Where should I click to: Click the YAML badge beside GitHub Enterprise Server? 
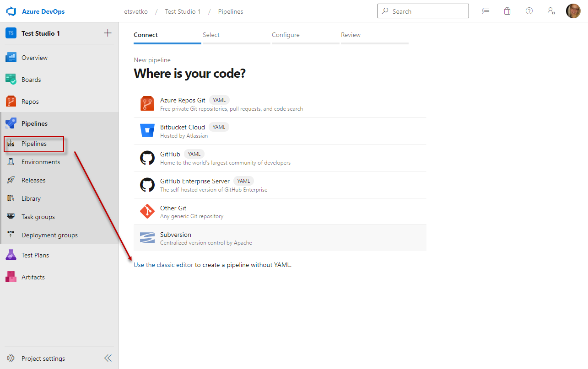[243, 181]
